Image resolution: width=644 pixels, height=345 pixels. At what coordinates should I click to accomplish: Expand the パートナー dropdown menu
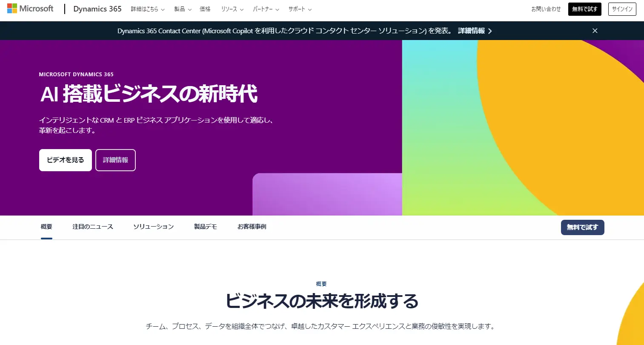(266, 9)
